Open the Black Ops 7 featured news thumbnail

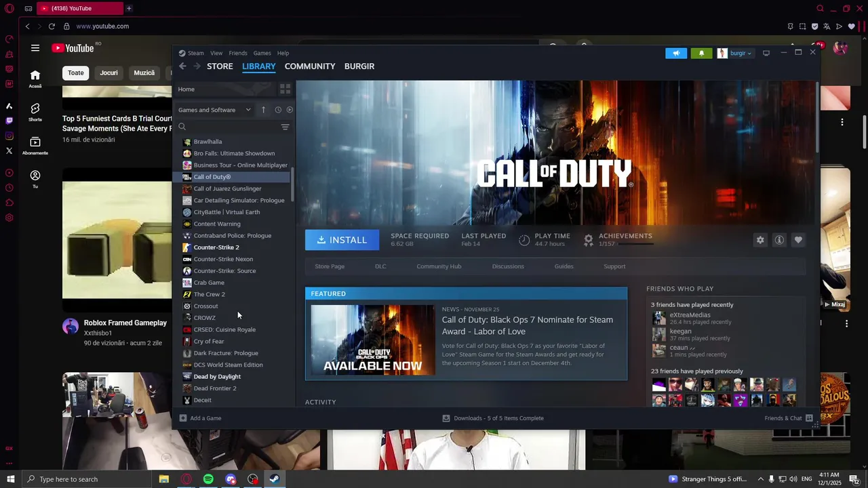373,340
